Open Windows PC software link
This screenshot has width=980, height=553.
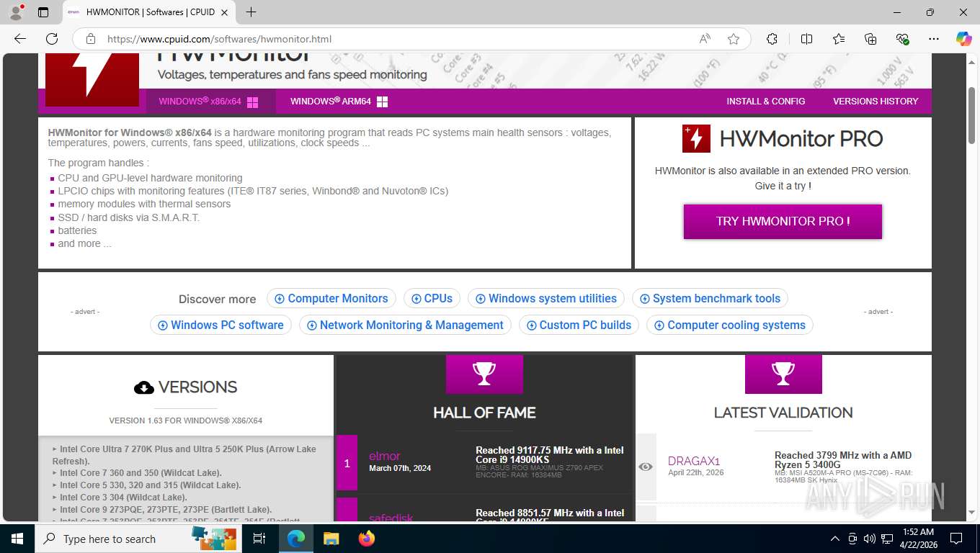click(x=220, y=325)
